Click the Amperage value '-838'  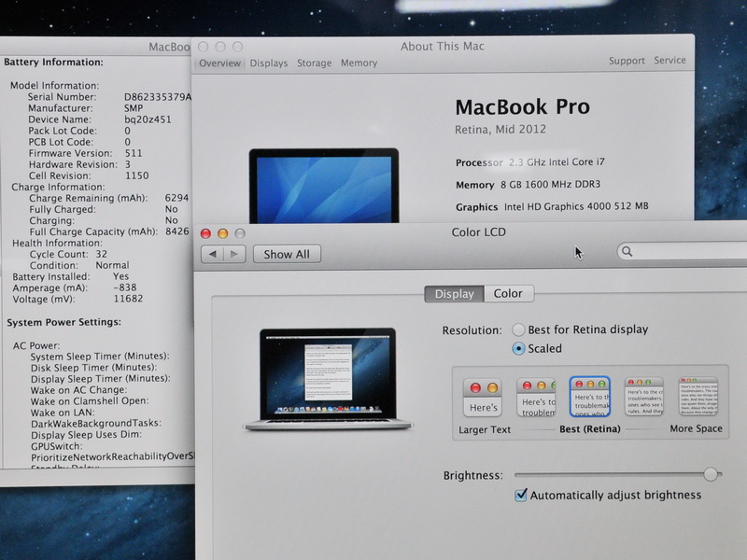tap(125, 287)
